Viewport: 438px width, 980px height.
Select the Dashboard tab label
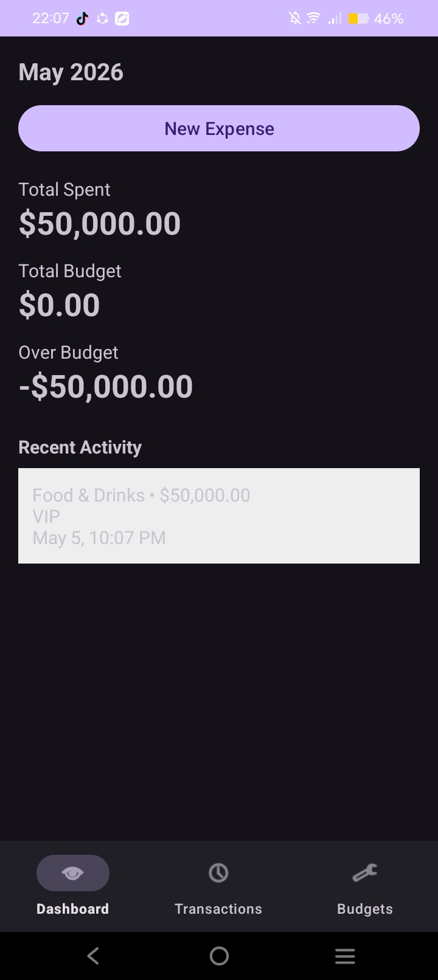tap(73, 909)
